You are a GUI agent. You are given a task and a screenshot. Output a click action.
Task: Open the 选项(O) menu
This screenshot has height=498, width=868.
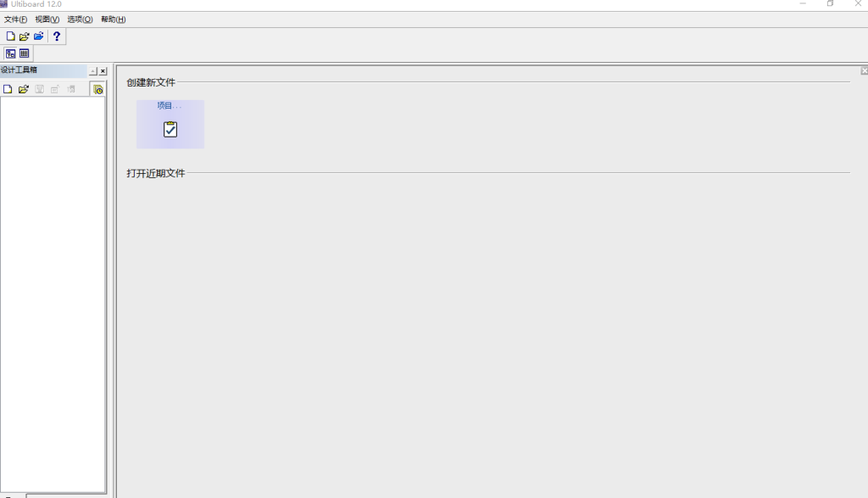click(80, 20)
